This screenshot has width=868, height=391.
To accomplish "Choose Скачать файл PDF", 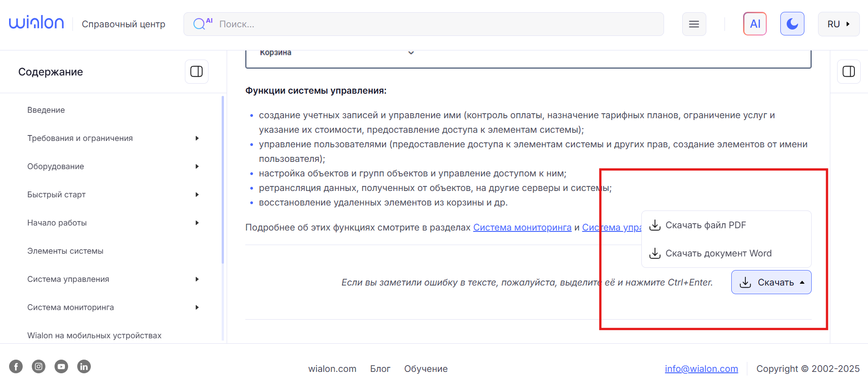I will point(726,225).
